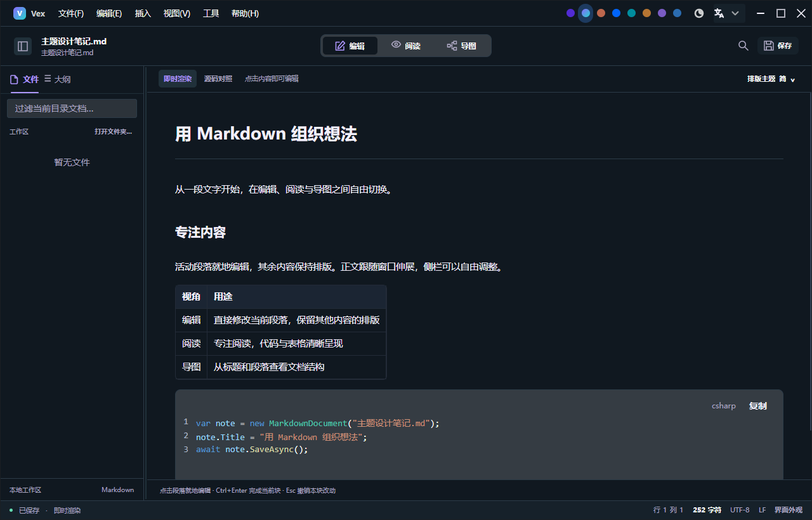Focus the 过滤当前目录文档 filter field

coord(72,108)
